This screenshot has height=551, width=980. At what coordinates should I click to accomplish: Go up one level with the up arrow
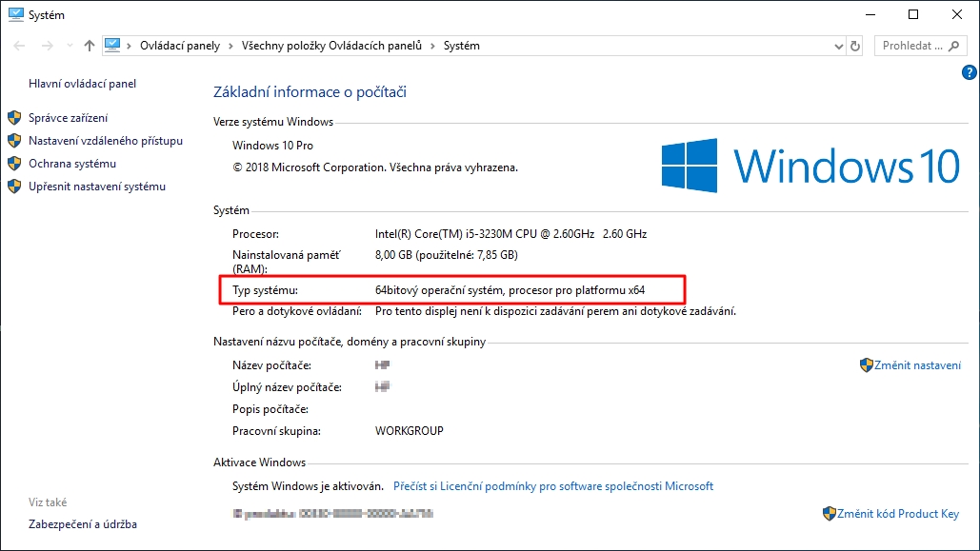click(89, 46)
